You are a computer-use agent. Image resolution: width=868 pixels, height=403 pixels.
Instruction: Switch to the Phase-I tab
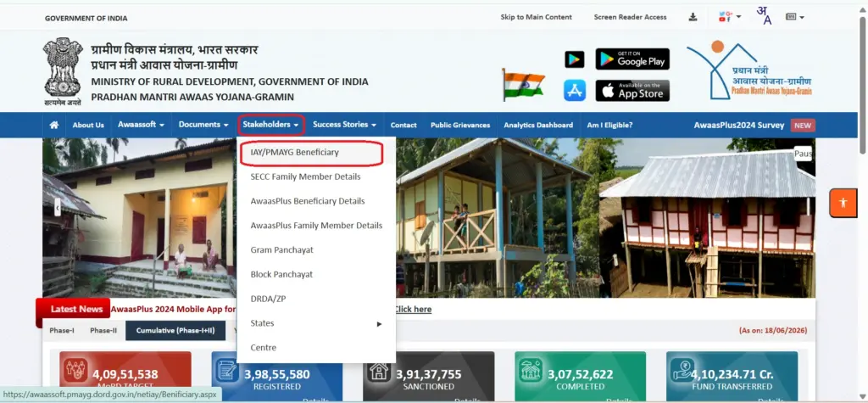tap(62, 330)
